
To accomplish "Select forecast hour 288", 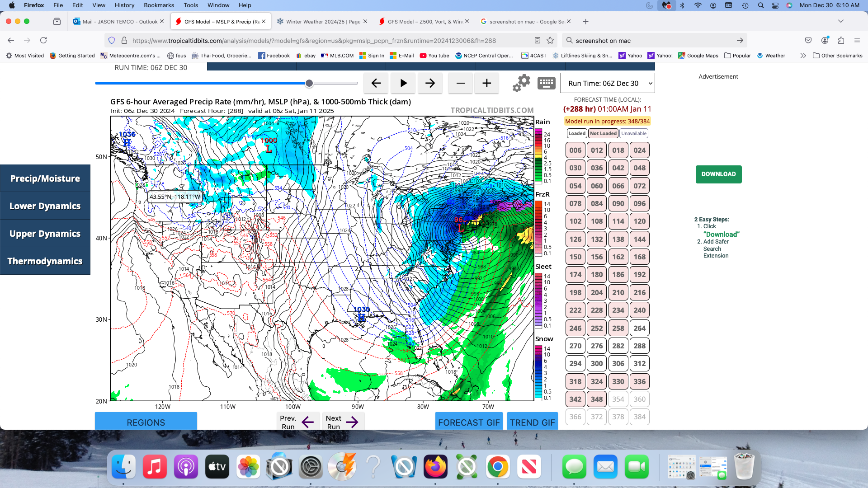I will [639, 346].
